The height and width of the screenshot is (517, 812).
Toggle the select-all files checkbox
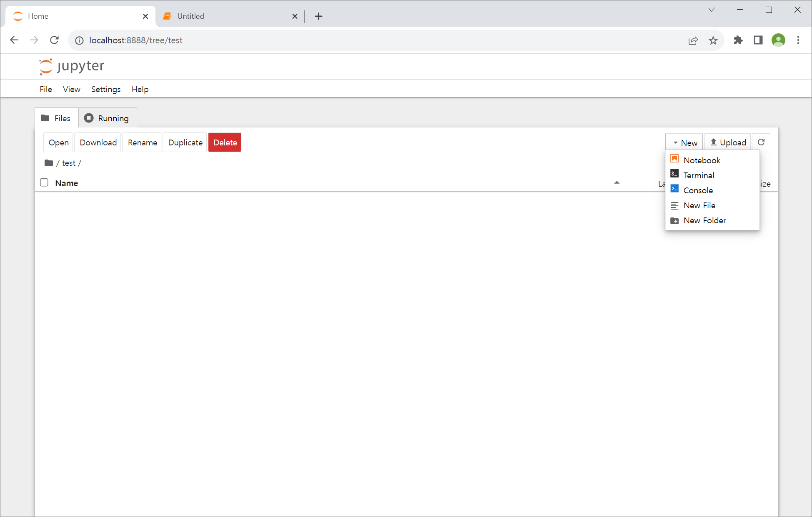tap(44, 183)
